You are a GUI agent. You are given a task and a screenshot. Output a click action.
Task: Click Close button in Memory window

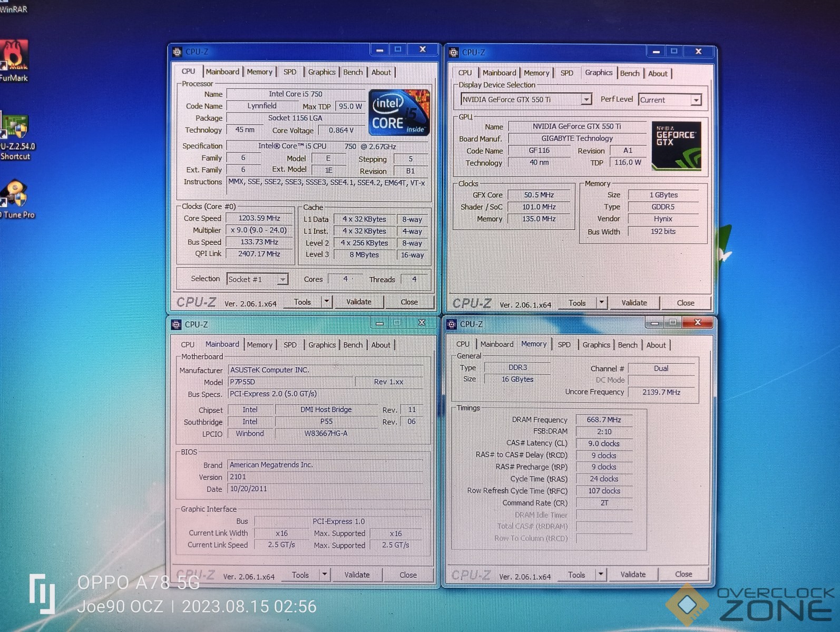(x=683, y=574)
